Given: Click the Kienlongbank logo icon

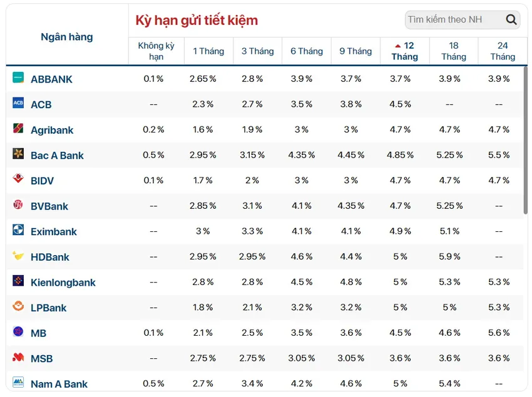Looking at the screenshot, I should click(18, 281).
